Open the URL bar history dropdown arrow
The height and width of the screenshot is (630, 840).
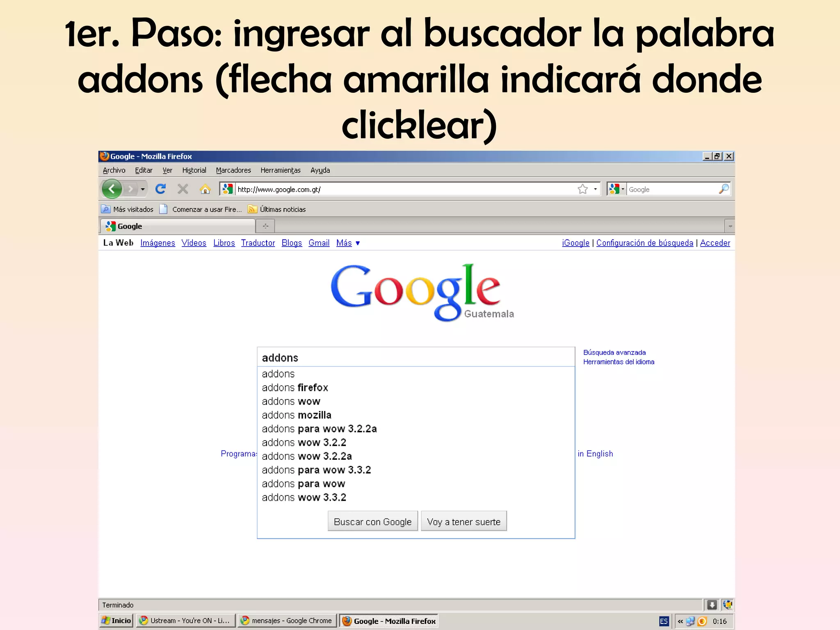(x=595, y=189)
